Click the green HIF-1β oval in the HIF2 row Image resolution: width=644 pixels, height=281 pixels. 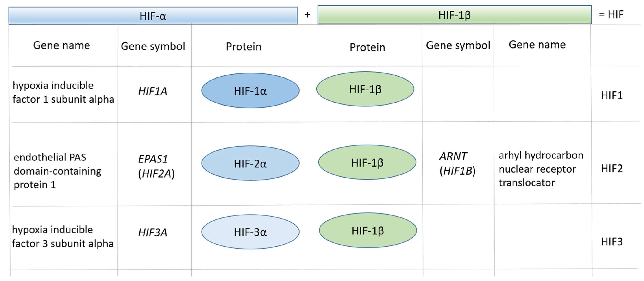coord(367,162)
